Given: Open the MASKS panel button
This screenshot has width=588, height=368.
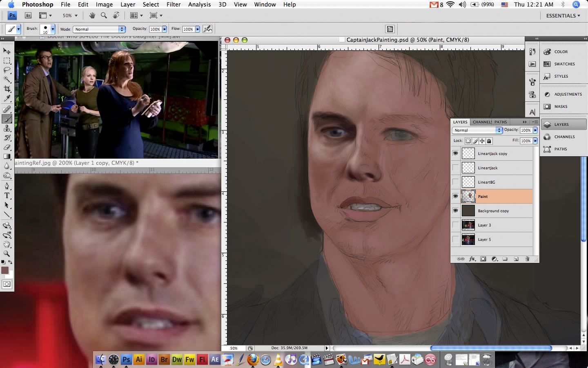Looking at the screenshot, I should click(563, 106).
